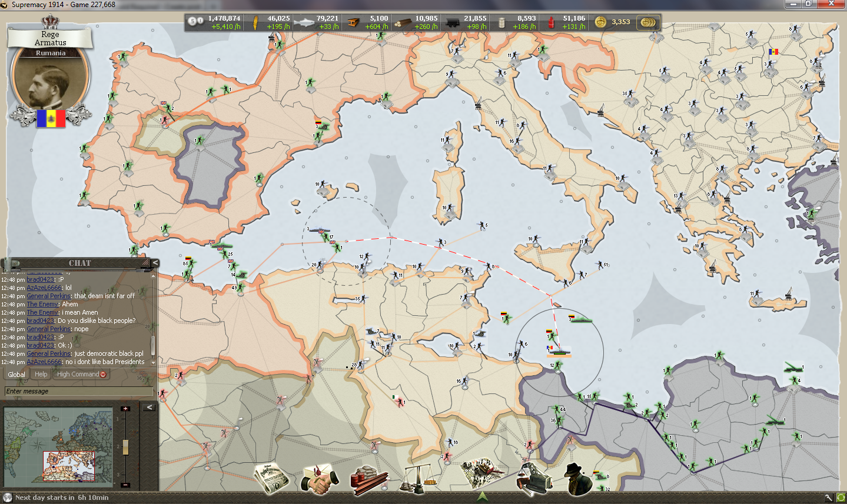Click the minimap zoom-out minus button
Viewport: 847px width, 504px height.
tap(125, 485)
